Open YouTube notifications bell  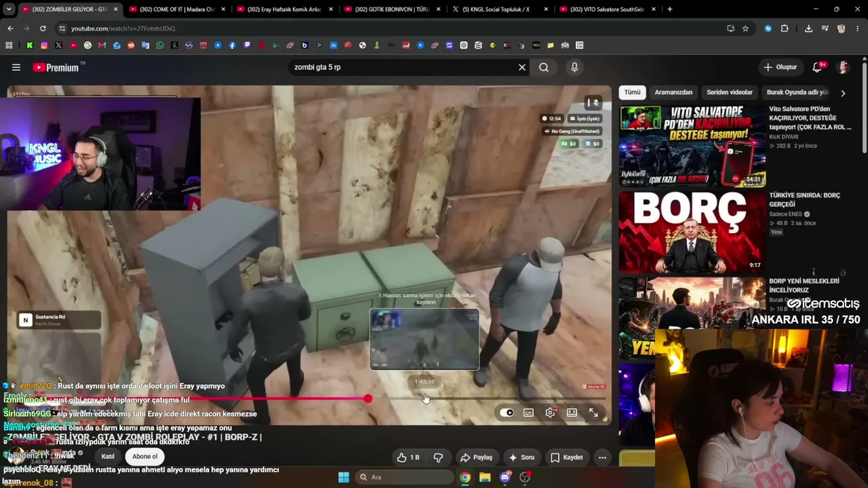tap(818, 67)
